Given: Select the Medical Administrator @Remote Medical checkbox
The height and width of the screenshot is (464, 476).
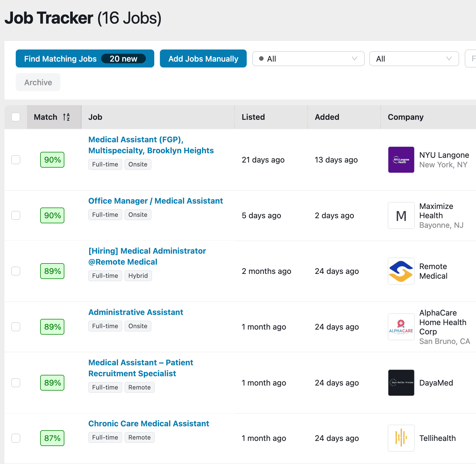Looking at the screenshot, I should [x=16, y=271].
